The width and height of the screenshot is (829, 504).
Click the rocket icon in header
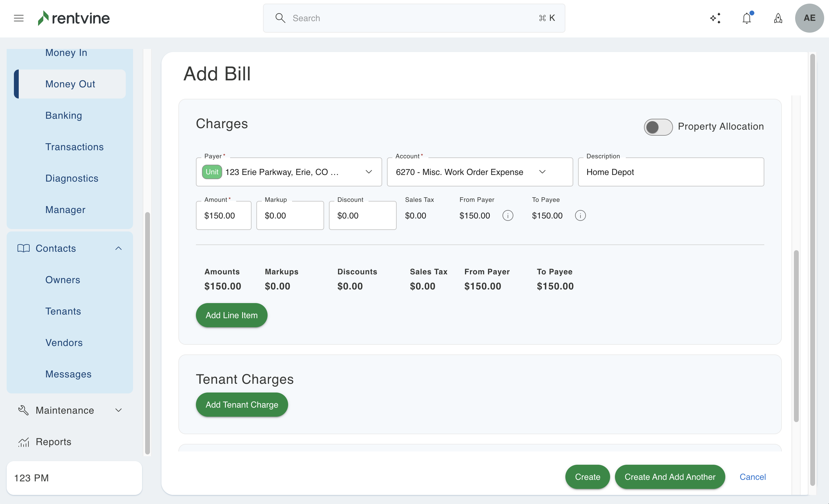778,18
